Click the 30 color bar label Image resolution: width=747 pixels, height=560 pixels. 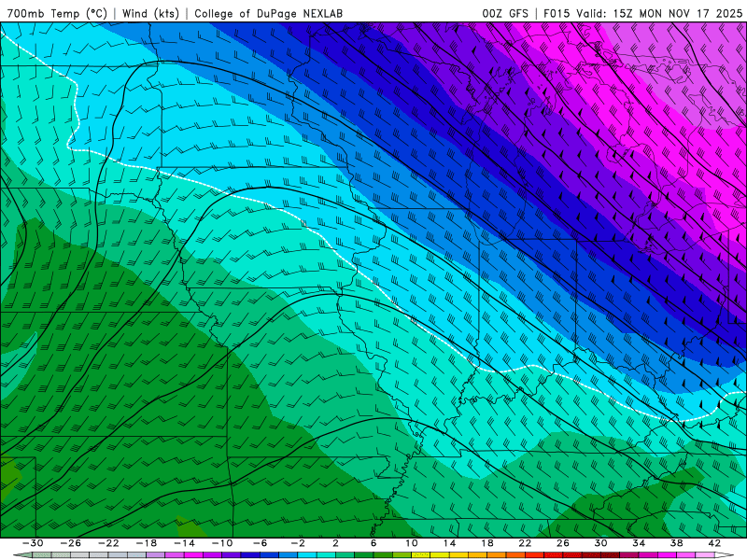point(600,543)
